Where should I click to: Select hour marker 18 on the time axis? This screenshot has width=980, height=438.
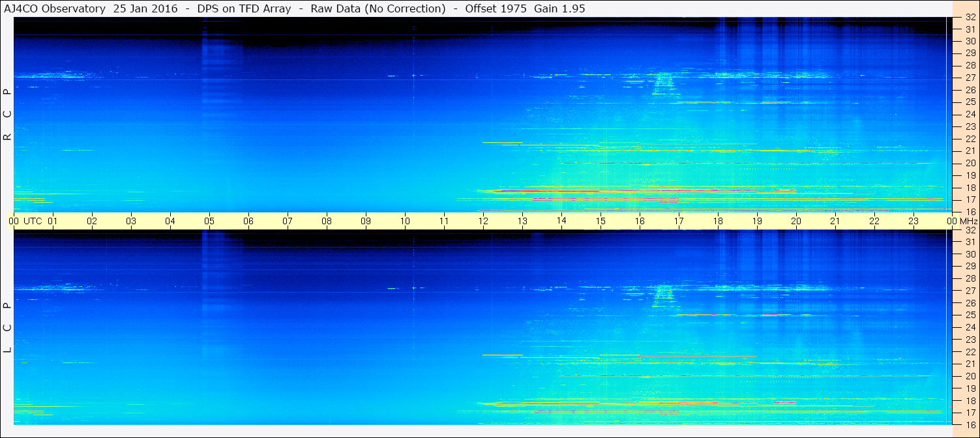718,221
